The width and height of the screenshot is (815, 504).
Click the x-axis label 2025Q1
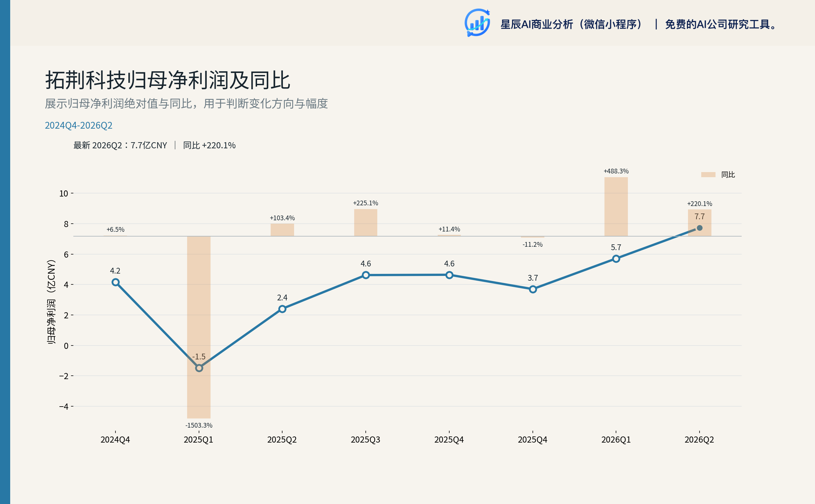pos(198,440)
